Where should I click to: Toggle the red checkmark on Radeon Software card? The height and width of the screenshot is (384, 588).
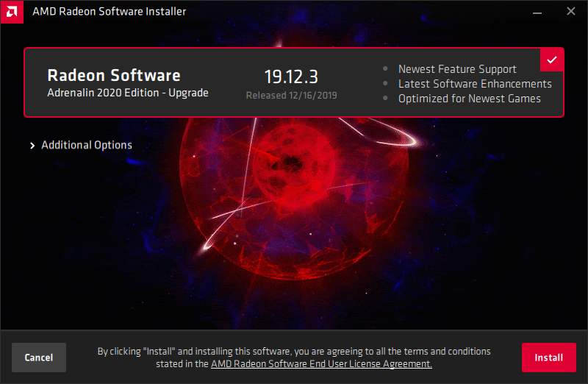coord(552,60)
